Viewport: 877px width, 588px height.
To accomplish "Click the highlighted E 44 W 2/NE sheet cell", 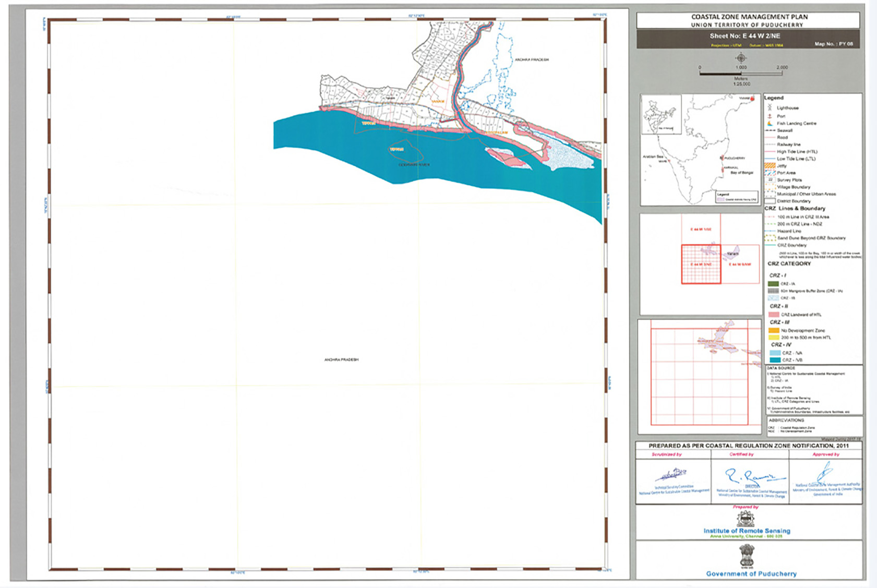I will 701,265.
